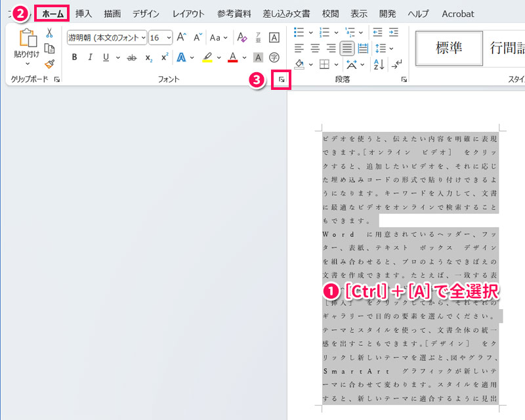This screenshot has height=420, width=525.
Task: Toggle Underline formatting
Action: (x=106, y=57)
